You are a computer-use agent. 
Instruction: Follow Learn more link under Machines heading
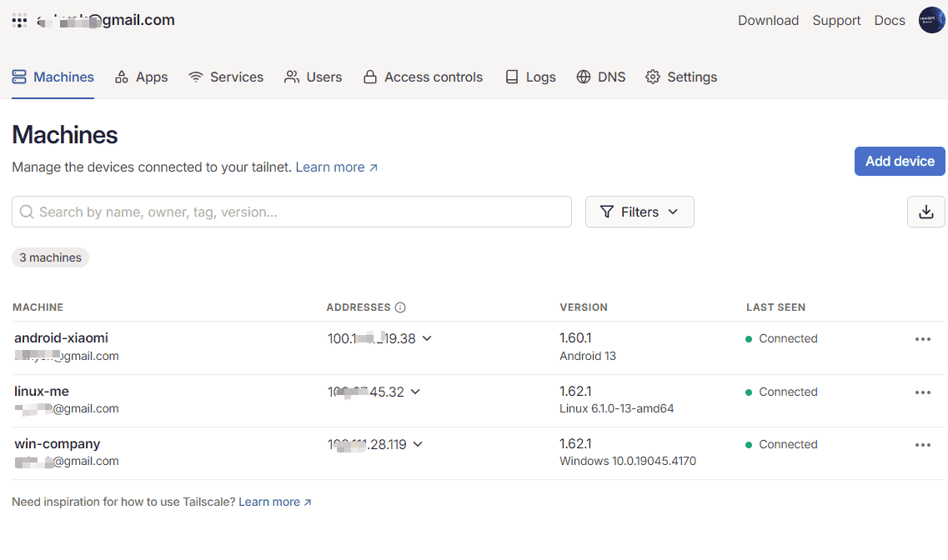coord(336,167)
